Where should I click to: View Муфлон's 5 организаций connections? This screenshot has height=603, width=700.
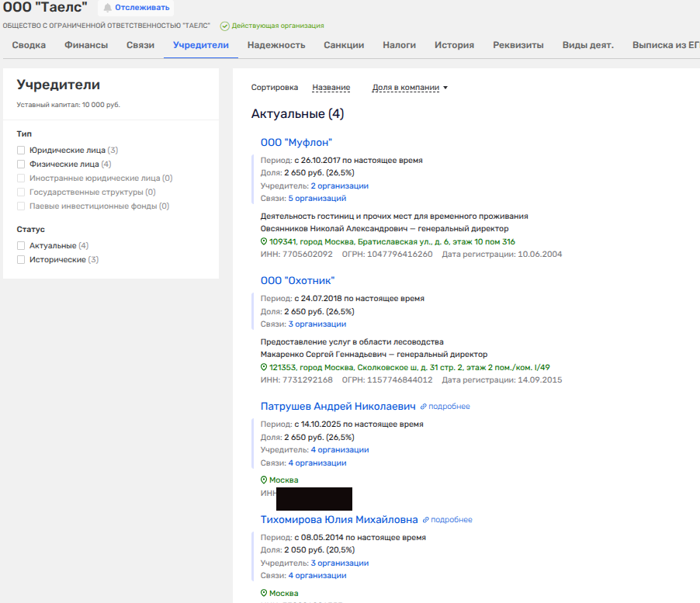click(317, 199)
